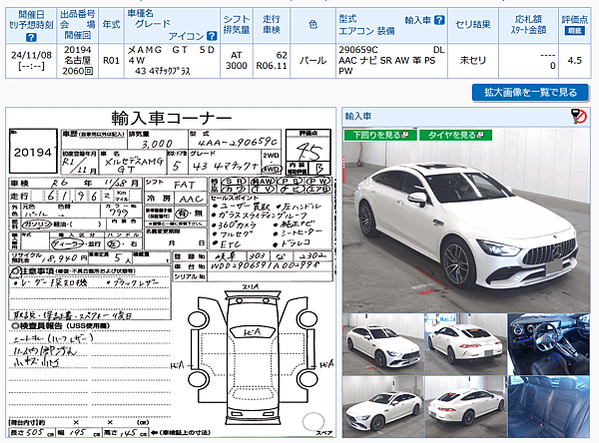Click 拡大画像を一覧で見る button
This screenshot has height=443, width=599.
[530, 92]
